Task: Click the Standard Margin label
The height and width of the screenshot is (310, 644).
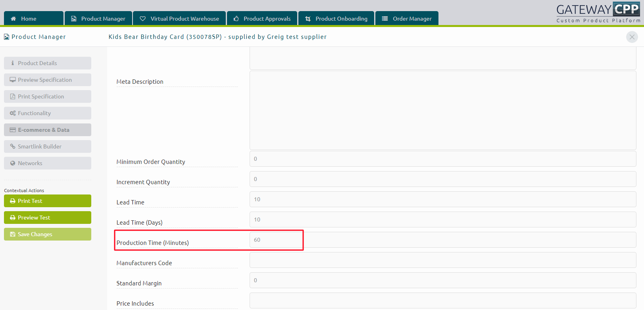Action: pos(139,283)
